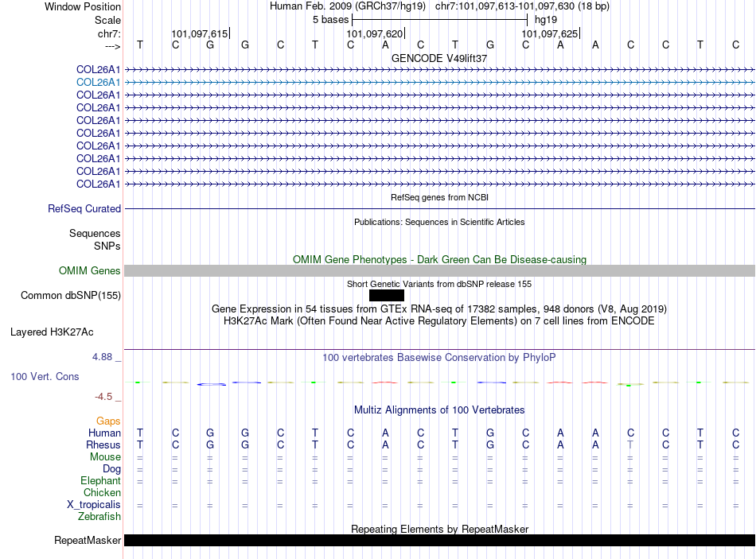Image resolution: width=756 pixels, height=559 pixels.
Task: Open Multiz Alignments of 100 Vertebrates title
Action: click(x=439, y=410)
